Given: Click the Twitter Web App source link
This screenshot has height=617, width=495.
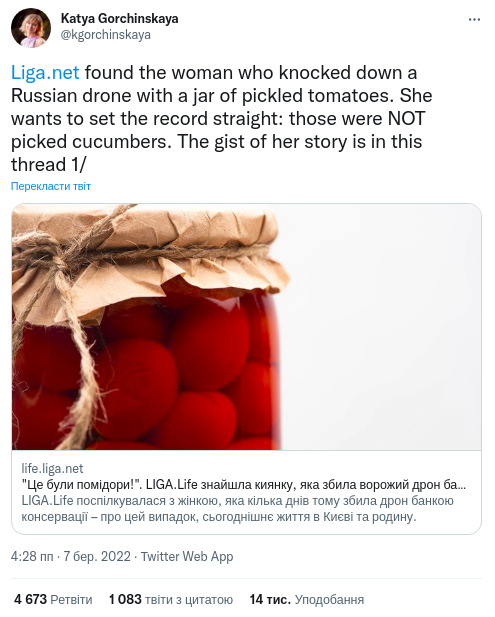Looking at the screenshot, I should 187,557.
